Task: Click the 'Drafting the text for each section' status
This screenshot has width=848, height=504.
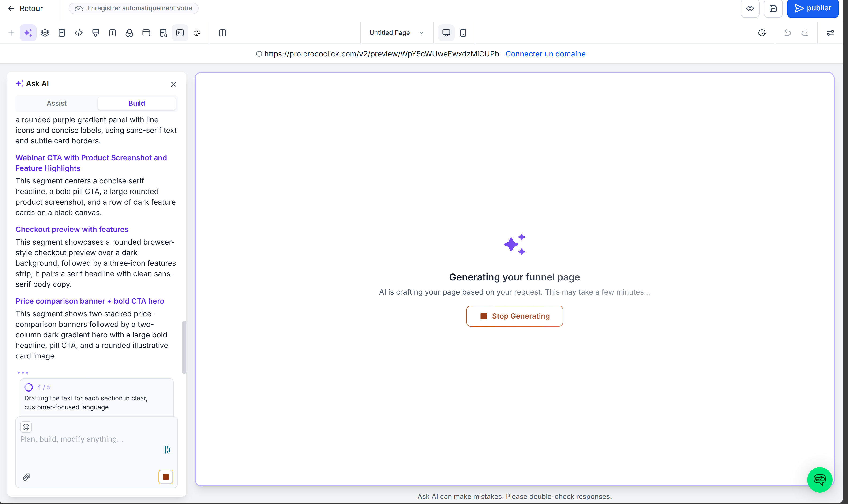Action: coord(86,403)
